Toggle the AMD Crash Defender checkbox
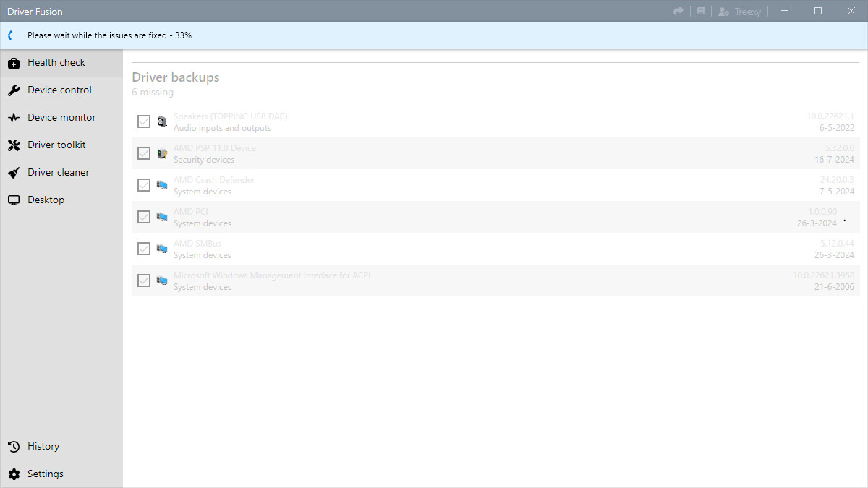 (144, 185)
